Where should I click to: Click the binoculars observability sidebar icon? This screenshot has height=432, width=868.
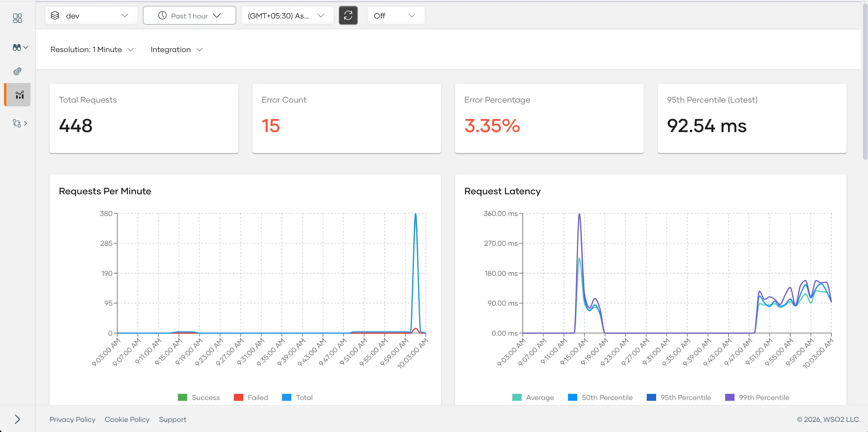coord(17,47)
